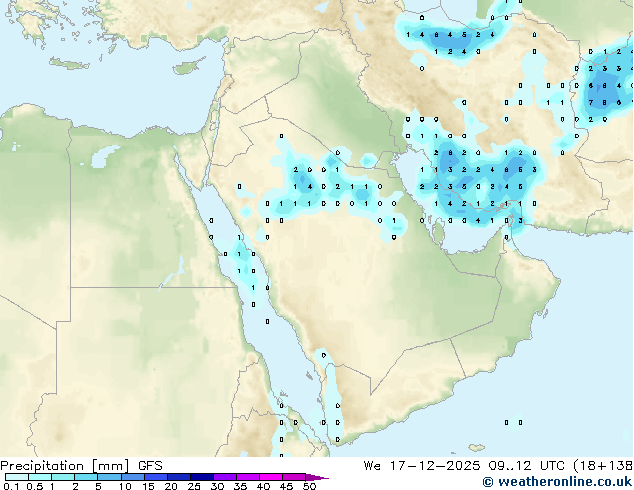
Task: Click the legend value '35'
Action: coord(240,486)
